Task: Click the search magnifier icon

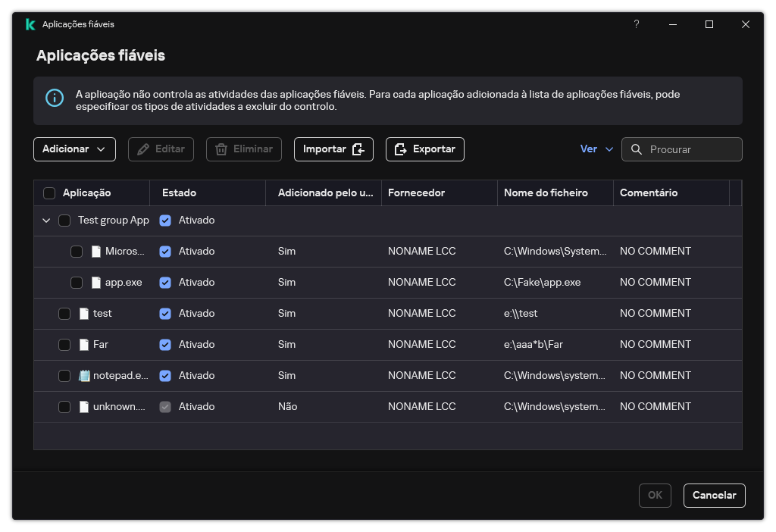Action: [x=637, y=149]
